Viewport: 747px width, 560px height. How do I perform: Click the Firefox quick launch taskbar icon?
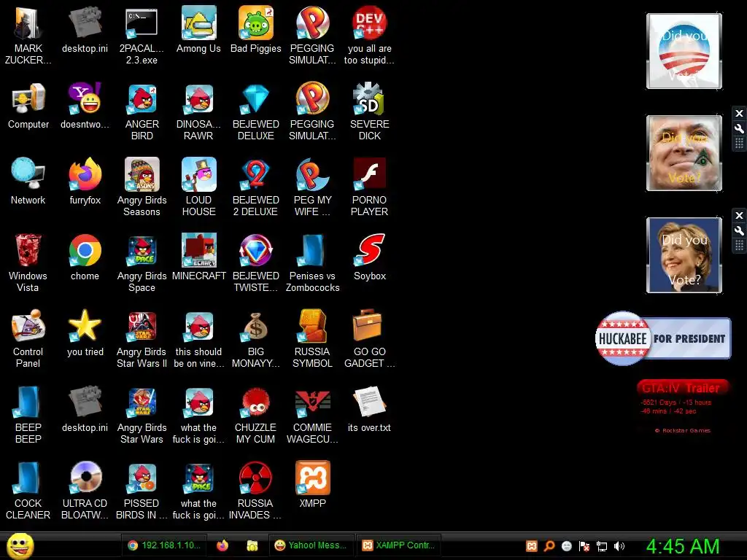(222, 545)
